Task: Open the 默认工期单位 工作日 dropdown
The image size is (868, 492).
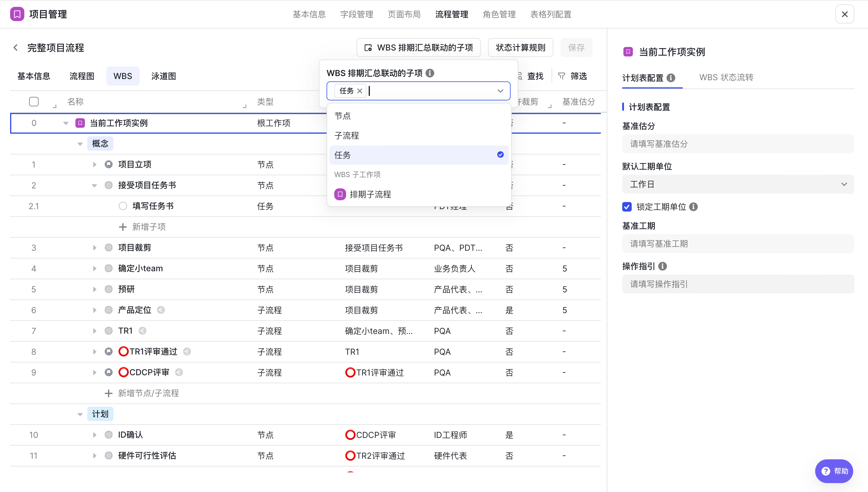Action: click(x=738, y=184)
